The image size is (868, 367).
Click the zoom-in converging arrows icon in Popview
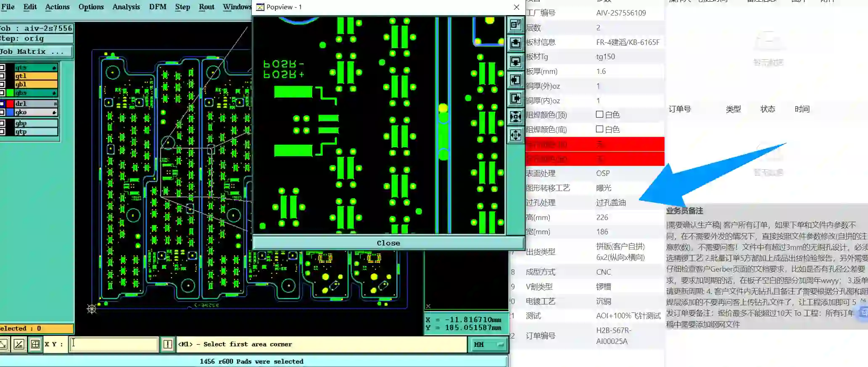click(x=515, y=117)
